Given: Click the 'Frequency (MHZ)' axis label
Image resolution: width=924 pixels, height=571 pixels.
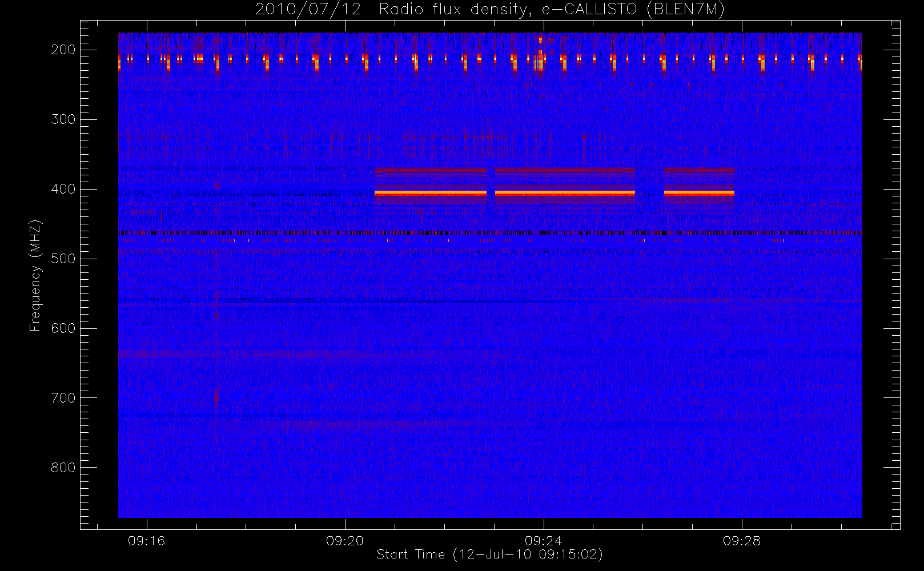Looking at the screenshot, I should click(35, 275).
